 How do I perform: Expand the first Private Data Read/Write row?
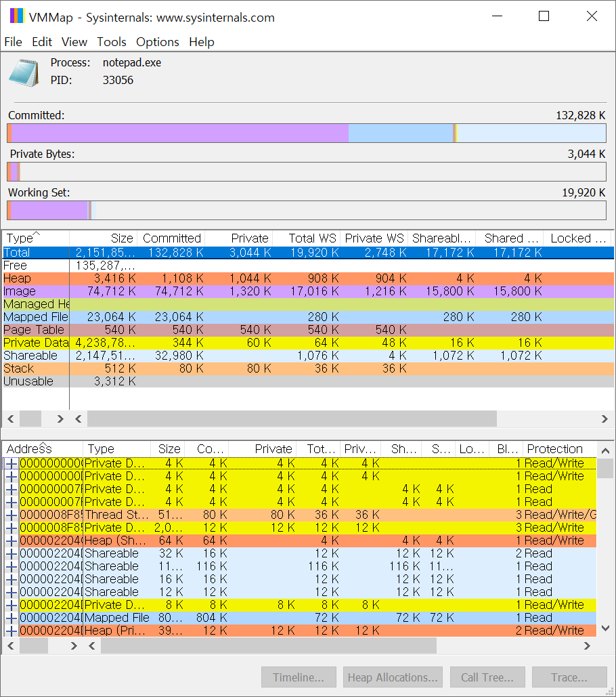point(12,463)
